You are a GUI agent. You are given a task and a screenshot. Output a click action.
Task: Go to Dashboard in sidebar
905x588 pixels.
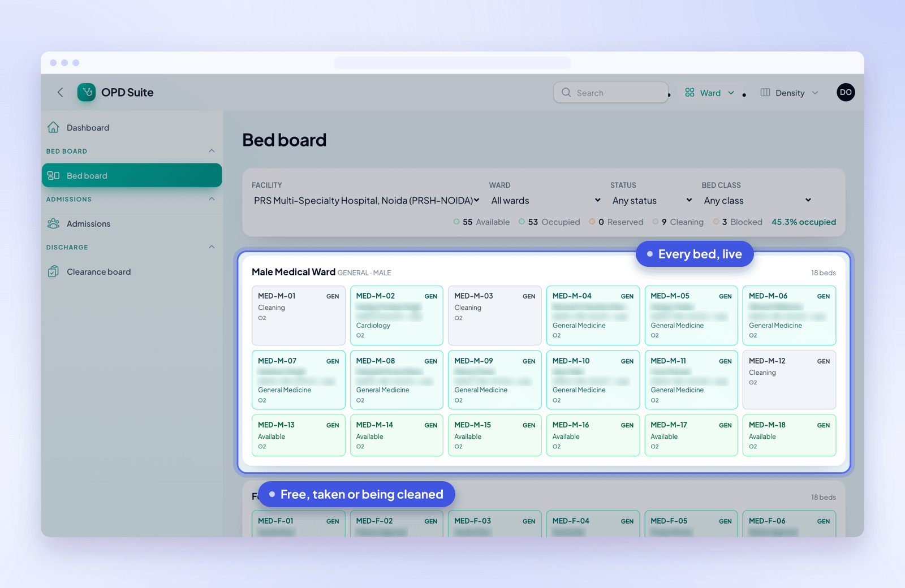(x=132, y=127)
